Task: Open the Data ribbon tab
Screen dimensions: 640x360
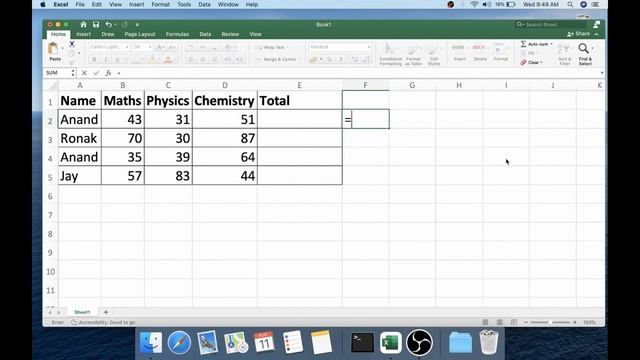Action: pyautogui.click(x=205, y=34)
